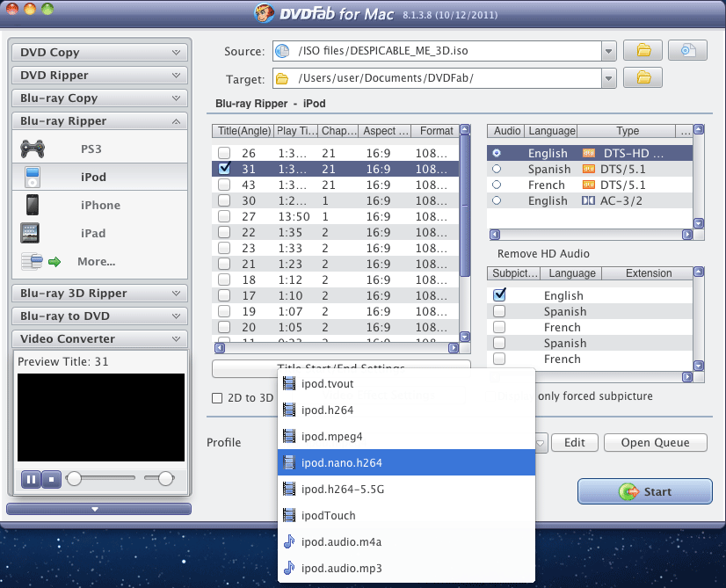The width and height of the screenshot is (726, 588).
Task: Select the iPod device icon
Action: pyautogui.click(x=33, y=177)
